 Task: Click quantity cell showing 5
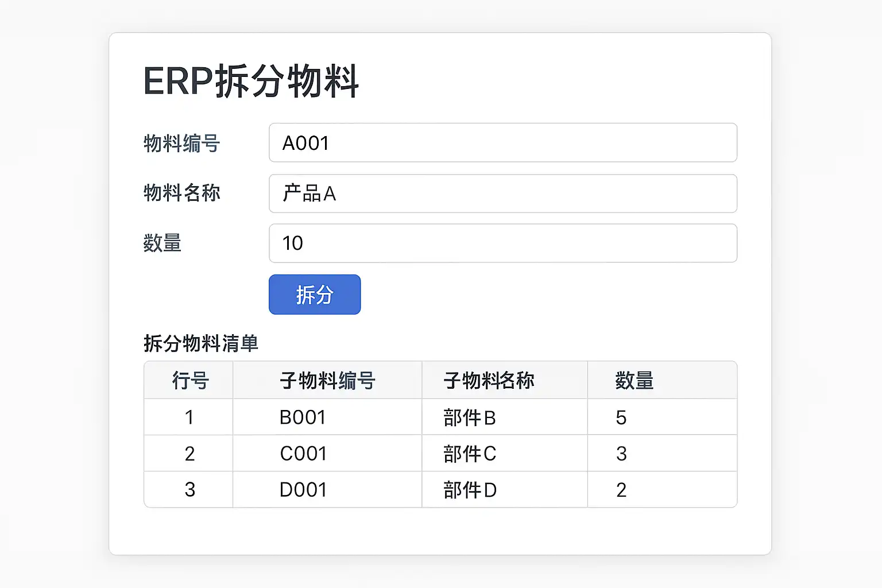click(662, 417)
